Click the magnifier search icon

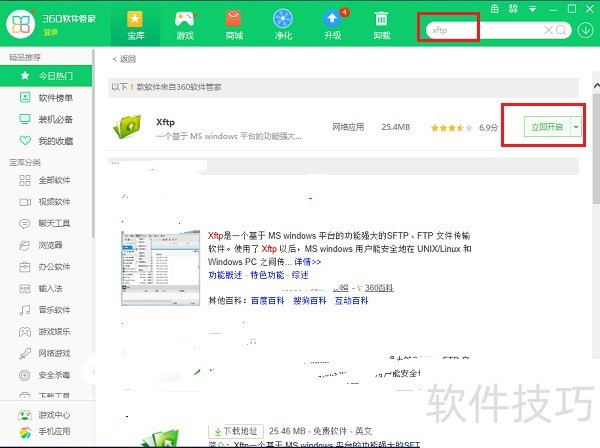[561, 30]
